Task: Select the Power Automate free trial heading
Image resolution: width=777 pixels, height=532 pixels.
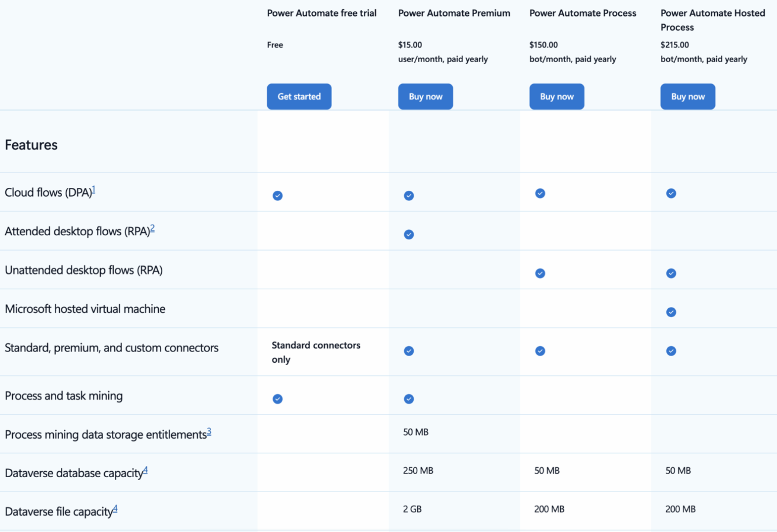Action: pos(321,13)
